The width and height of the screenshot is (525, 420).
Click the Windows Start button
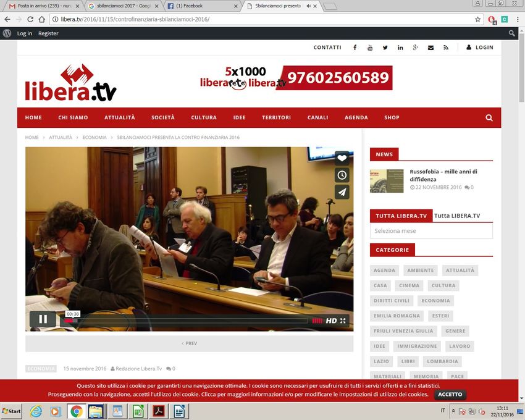click(x=12, y=411)
